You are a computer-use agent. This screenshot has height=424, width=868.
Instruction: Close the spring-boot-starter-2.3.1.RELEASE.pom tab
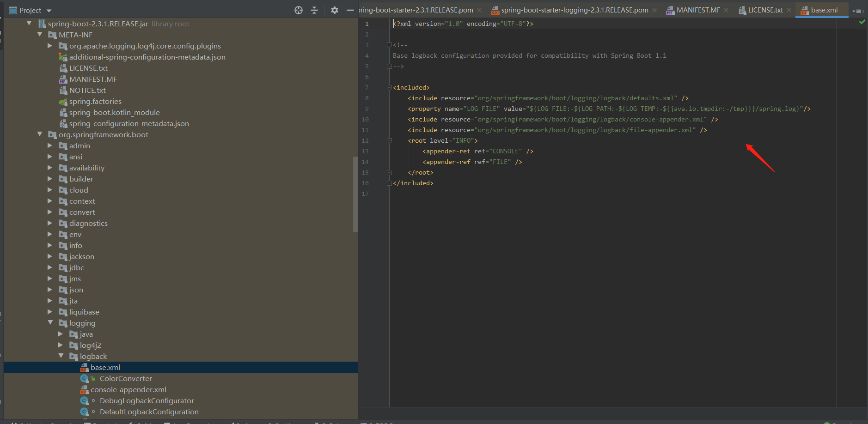(479, 10)
